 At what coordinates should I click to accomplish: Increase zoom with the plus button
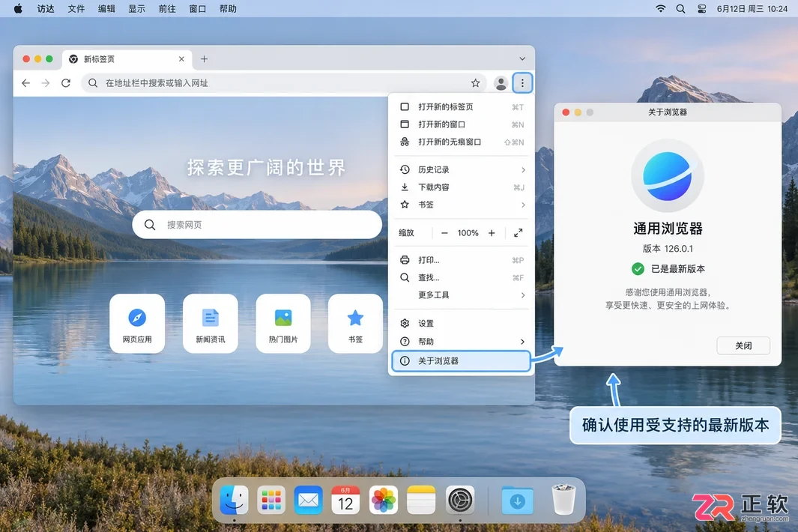click(492, 232)
